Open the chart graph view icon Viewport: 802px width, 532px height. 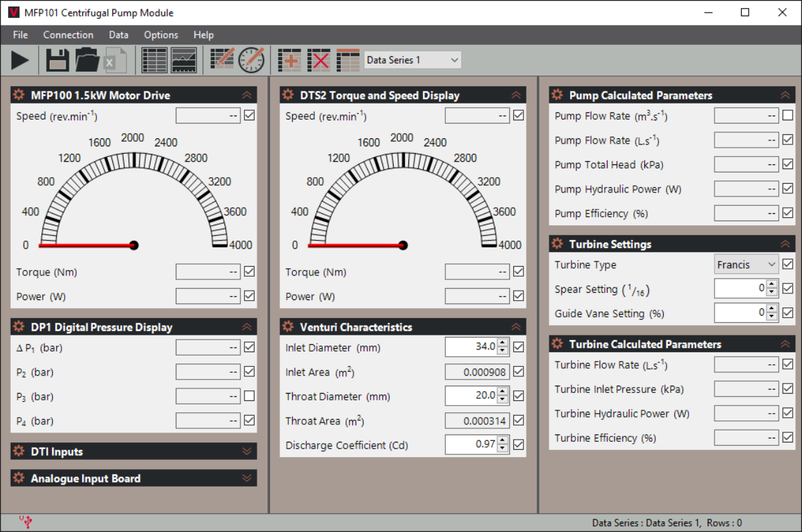[184, 60]
